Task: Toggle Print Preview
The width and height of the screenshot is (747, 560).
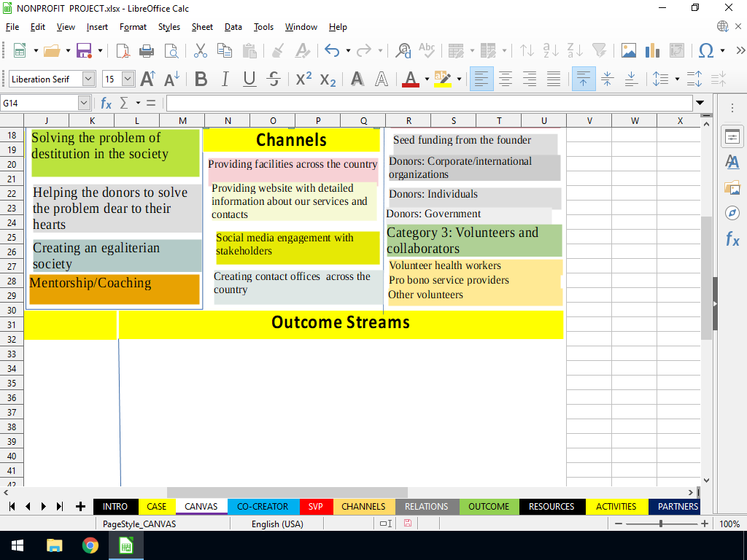Action: point(171,50)
